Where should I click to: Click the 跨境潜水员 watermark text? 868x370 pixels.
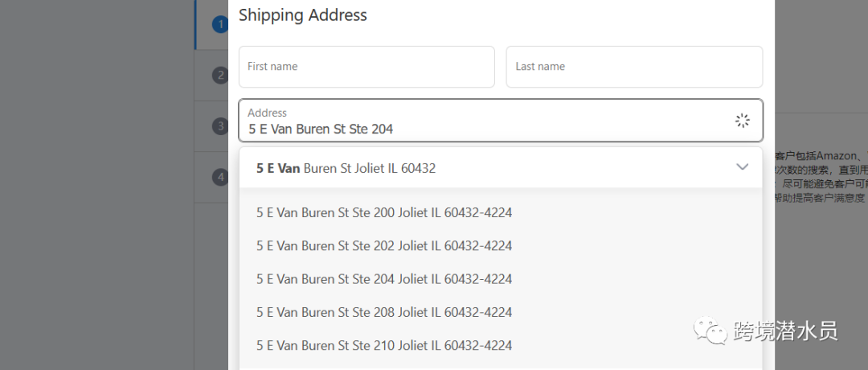tap(785, 331)
